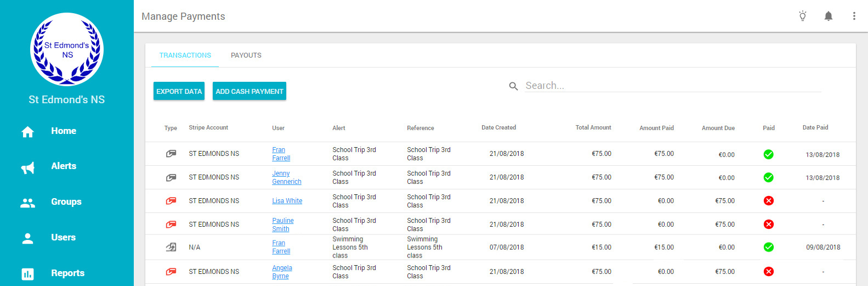This screenshot has height=286, width=868.
Task: Switch to the Payouts tab
Action: tap(246, 55)
